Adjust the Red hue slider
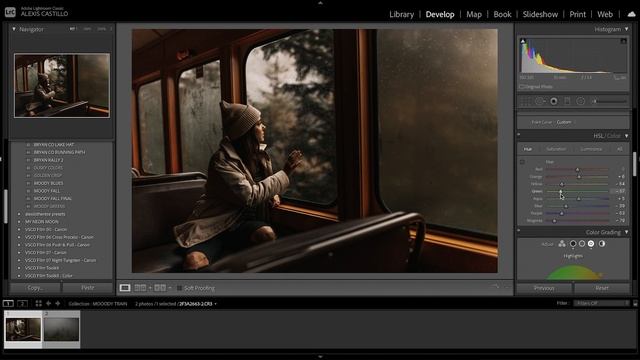 pyautogui.click(x=577, y=169)
